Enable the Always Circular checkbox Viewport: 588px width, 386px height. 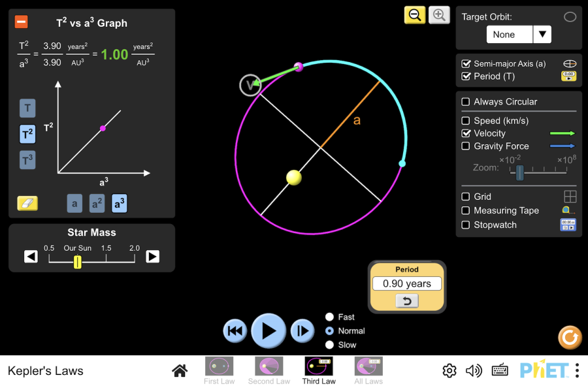(466, 102)
